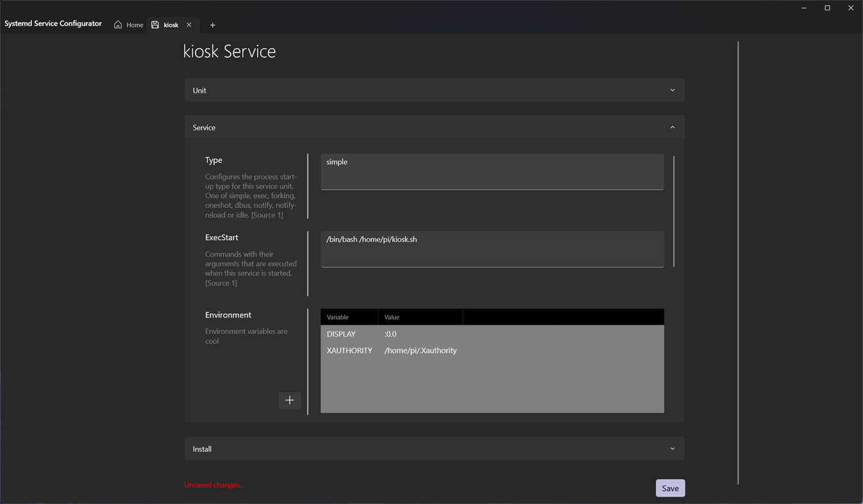Save the kiosk service changes
863x504 pixels.
pyautogui.click(x=670, y=488)
